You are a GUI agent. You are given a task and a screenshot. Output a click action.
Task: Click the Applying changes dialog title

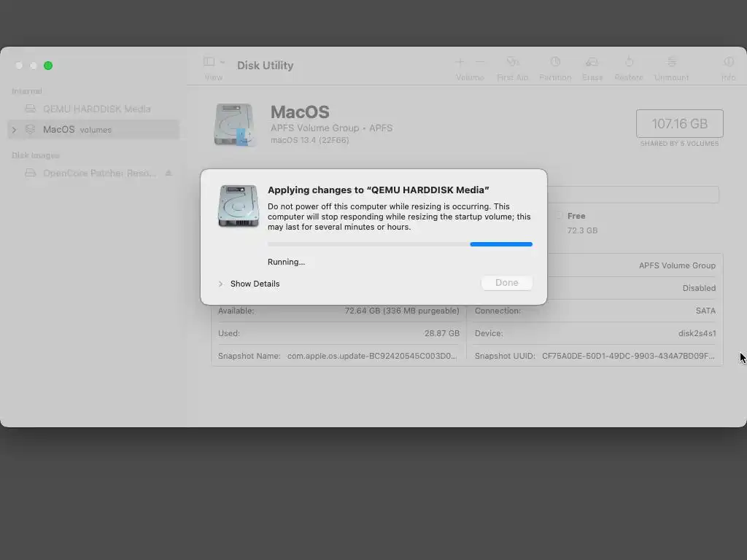point(379,190)
